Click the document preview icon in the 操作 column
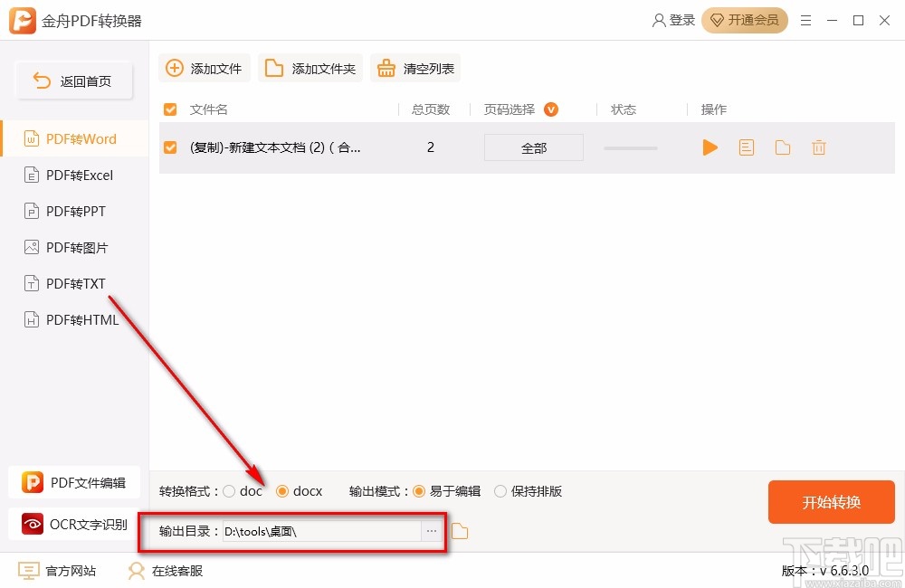This screenshot has height=588, width=905. pyautogui.click(x=746, y=147)
